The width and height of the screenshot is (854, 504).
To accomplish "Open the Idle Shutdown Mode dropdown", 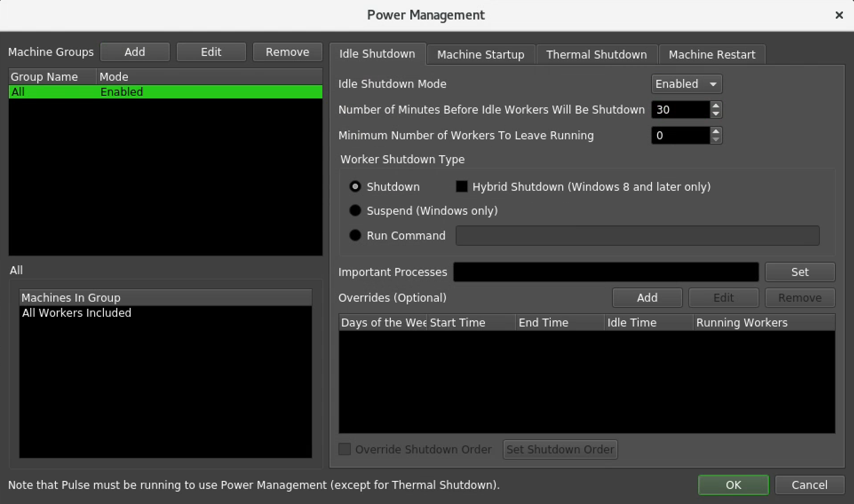I will click(x=686, y=84).
